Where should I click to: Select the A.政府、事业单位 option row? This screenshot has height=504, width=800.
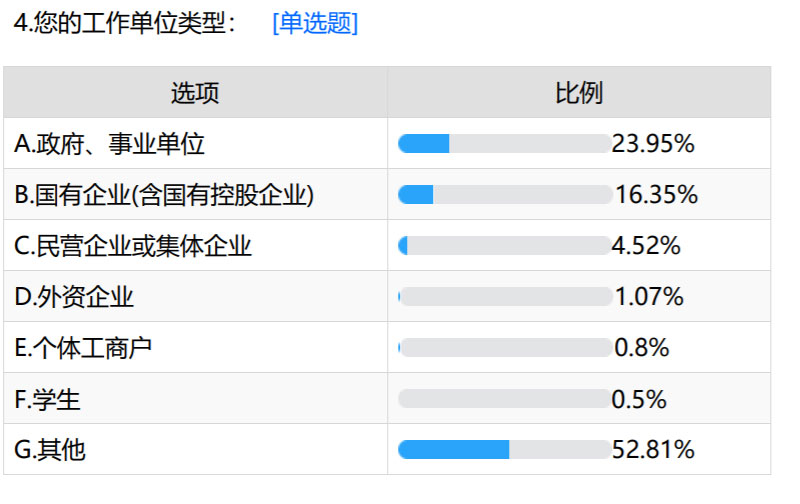click(x=110, y=144)
